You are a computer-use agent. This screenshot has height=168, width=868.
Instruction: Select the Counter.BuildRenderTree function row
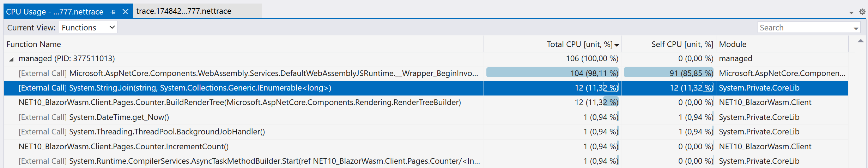(426, 103)
